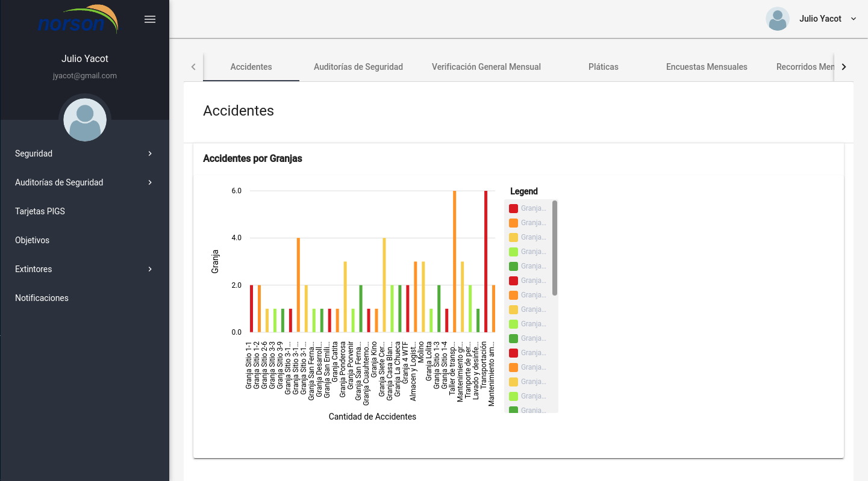Click the Molino x-axis label

420,353
